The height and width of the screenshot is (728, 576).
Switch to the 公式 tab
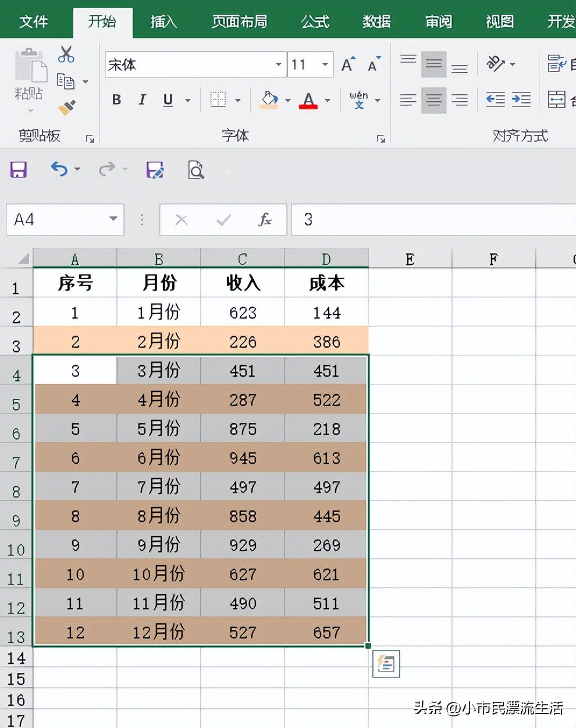(315, 22)
